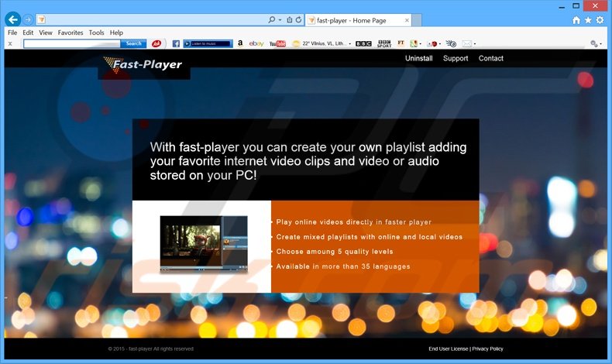
Task: Maximize the browser window
Action: 576,6
